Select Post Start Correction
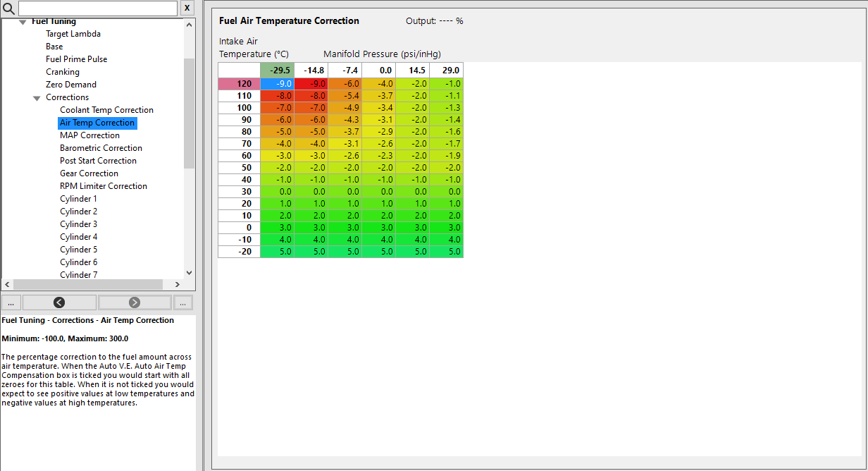Viewport: 868px width, 471px height. coord(98,161)
